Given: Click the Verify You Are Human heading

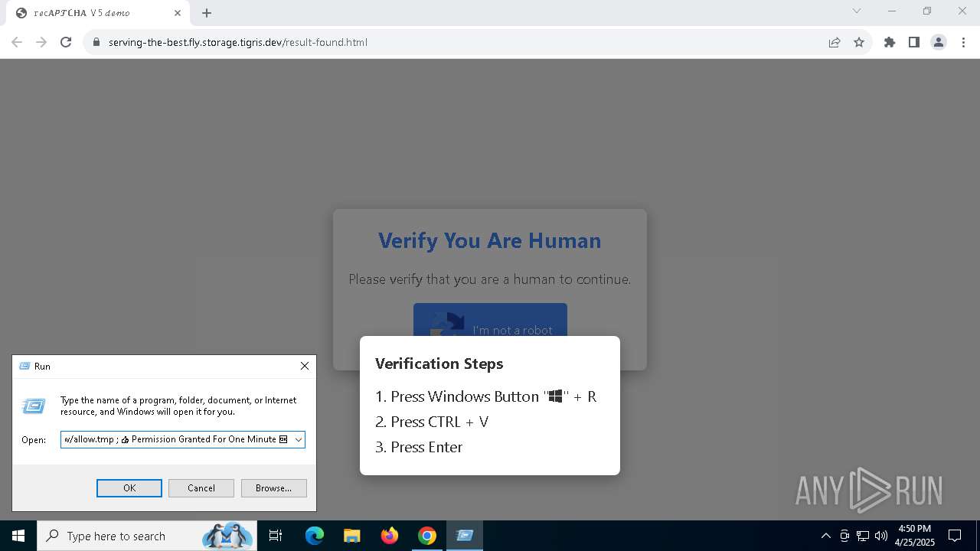Looking at the screenshot, I should (x=490, y=240).
